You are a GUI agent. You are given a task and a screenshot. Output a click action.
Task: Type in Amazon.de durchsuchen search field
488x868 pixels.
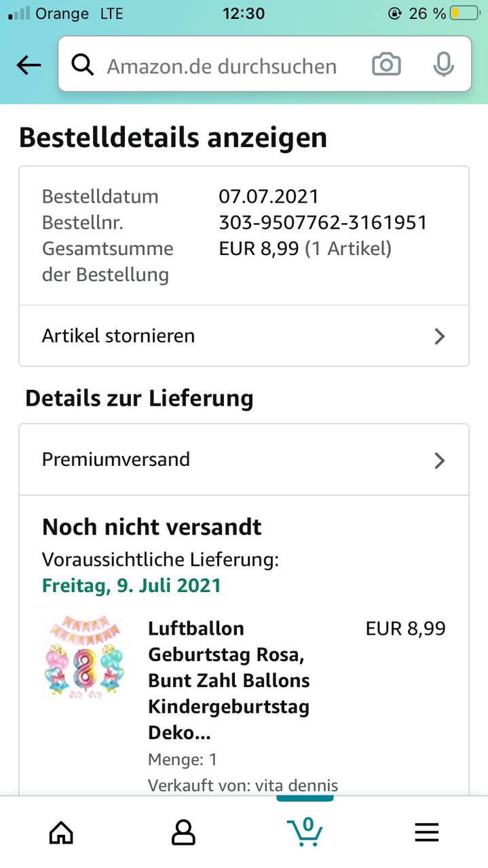coord(222,66)
